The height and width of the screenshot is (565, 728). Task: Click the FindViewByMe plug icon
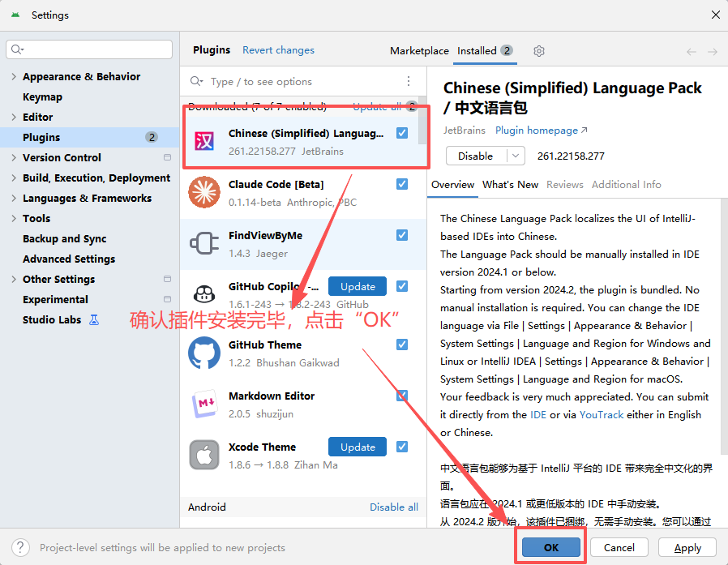pos(204,243)
